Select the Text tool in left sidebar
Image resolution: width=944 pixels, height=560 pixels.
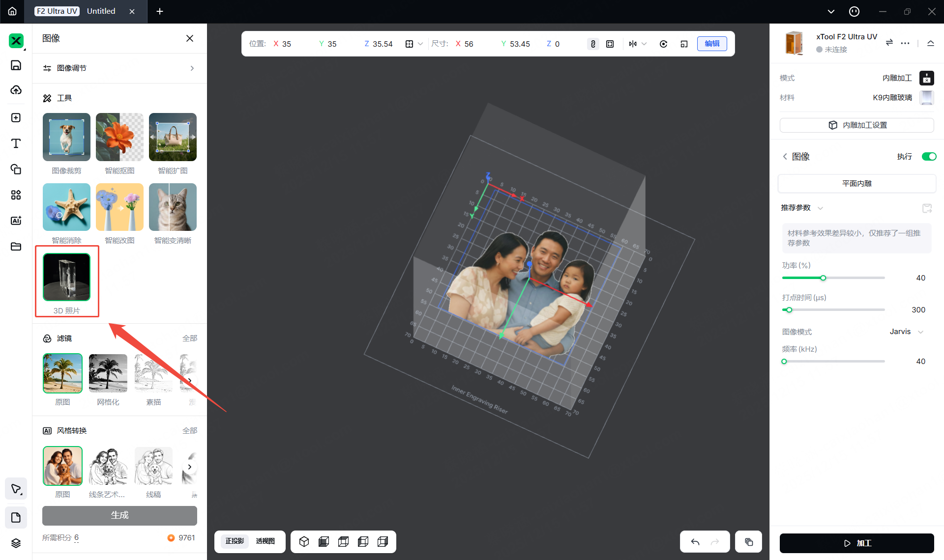click(16, 143)
